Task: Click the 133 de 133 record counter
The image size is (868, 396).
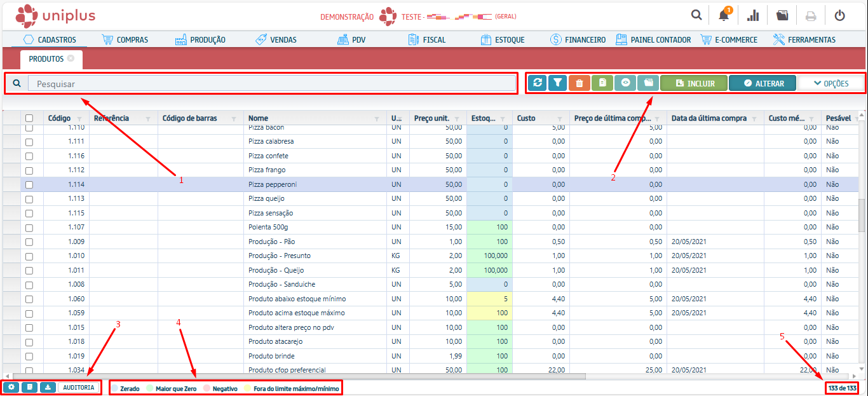Action: [842, 388]
